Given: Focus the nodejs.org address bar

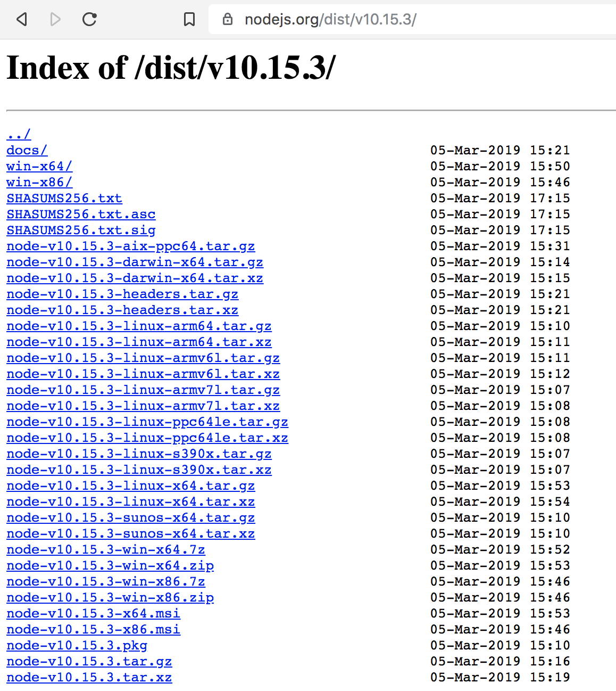Looking at the screenshot, I should (412, 20).
